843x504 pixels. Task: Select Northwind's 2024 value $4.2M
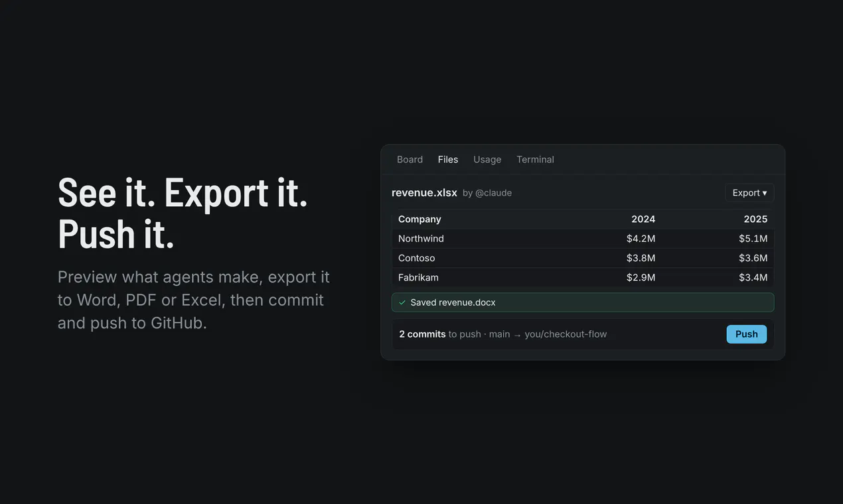641,239
